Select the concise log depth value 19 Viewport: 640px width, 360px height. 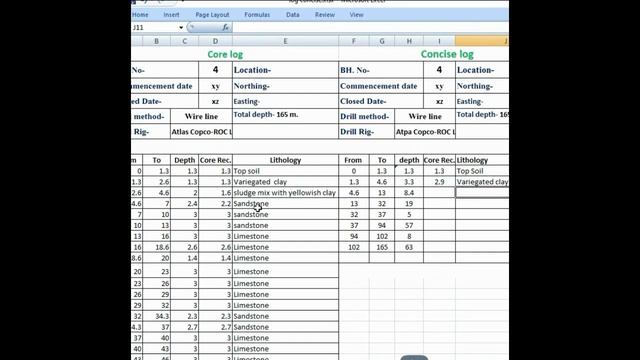[409, 204]
